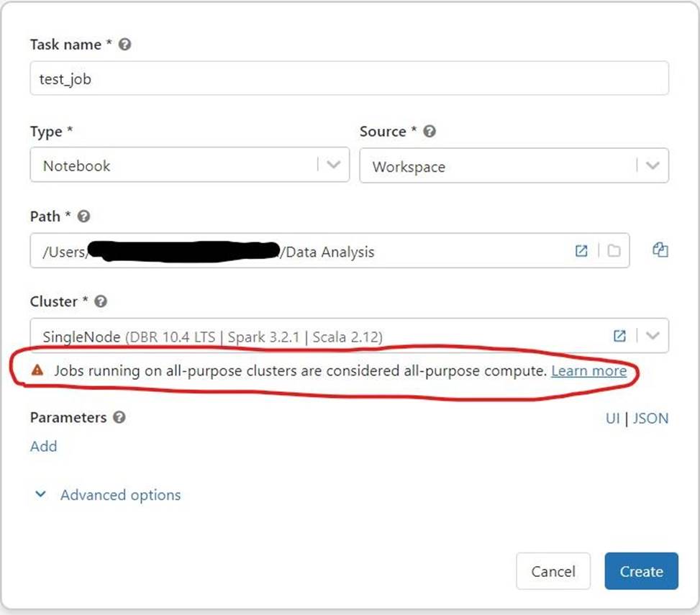Viewport: 700px width, 615px height.
Task: Open the Cluster dropdown arrow
Action: tap(653, 336)
